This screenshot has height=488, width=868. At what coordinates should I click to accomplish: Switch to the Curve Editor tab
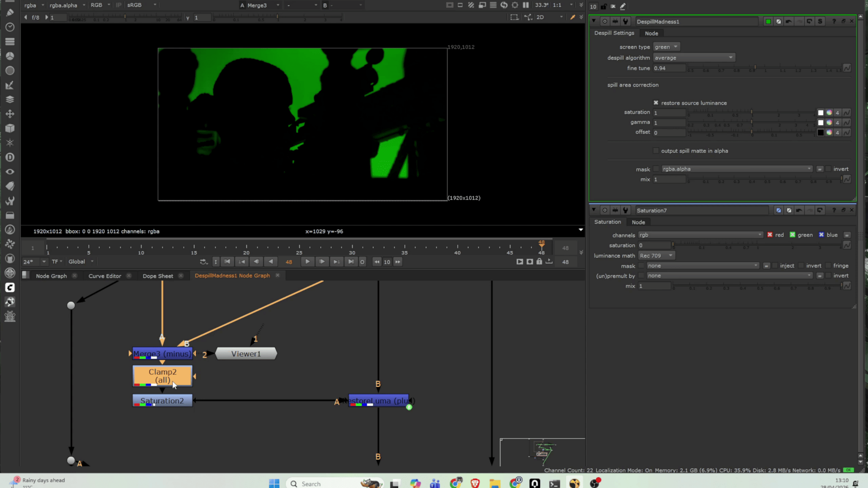(x=105, y=276)
